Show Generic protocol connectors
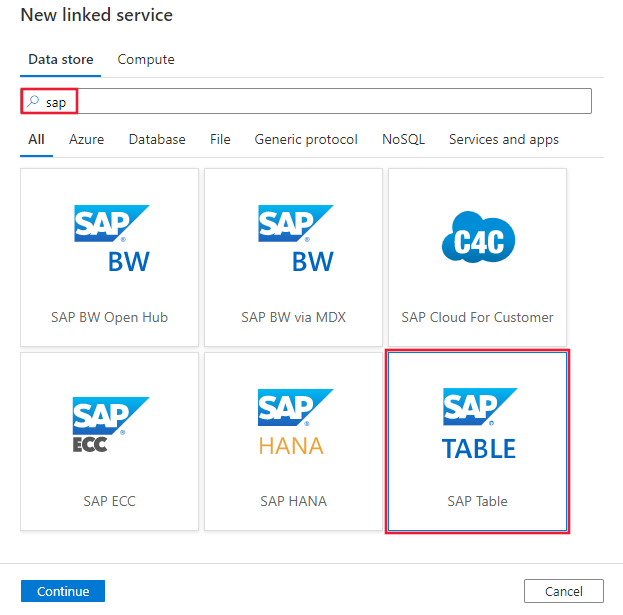The width and height of the screenshot is (623, 615). point(306,140)
